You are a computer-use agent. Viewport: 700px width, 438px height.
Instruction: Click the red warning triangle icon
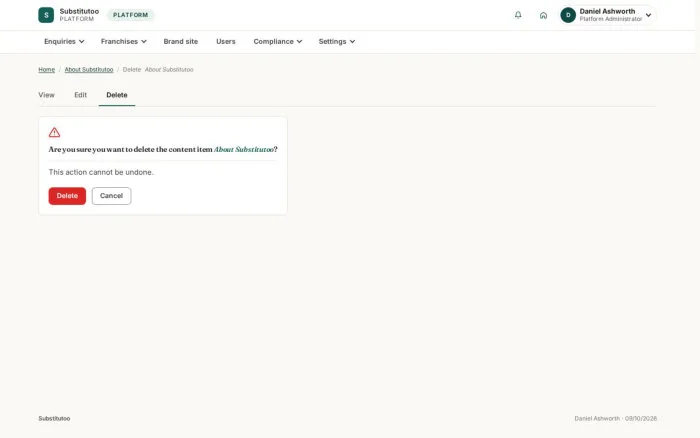point(54,132)
